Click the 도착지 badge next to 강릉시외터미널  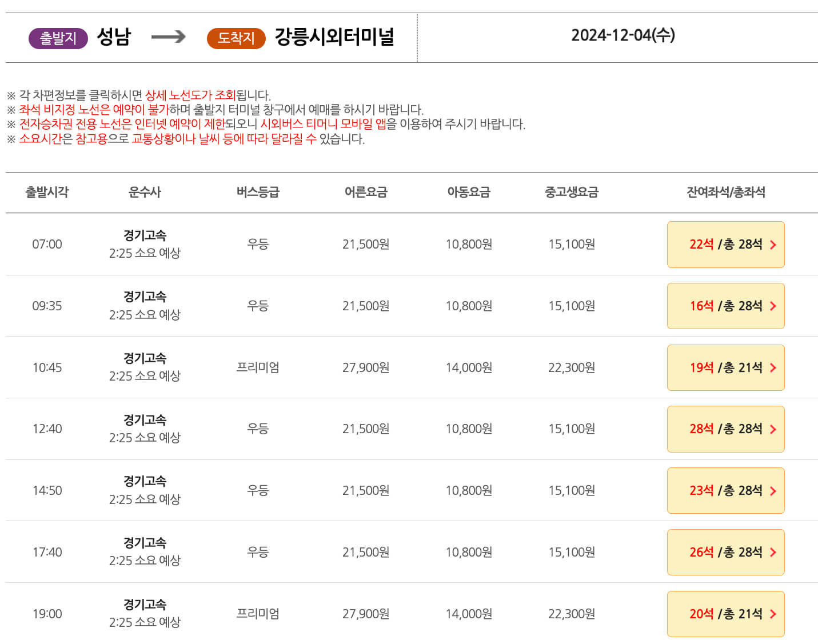(x=236, y=38)
